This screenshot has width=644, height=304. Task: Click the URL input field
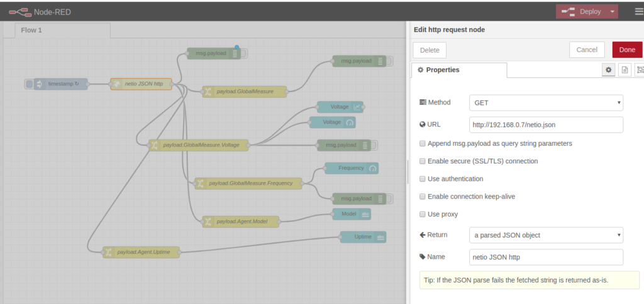[547, 125]
